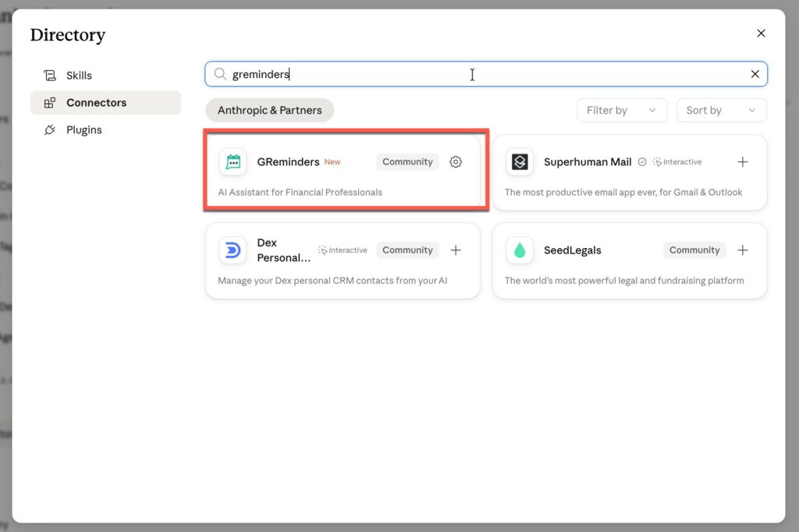Focus the search field containing greminders

tap(486, 74)
